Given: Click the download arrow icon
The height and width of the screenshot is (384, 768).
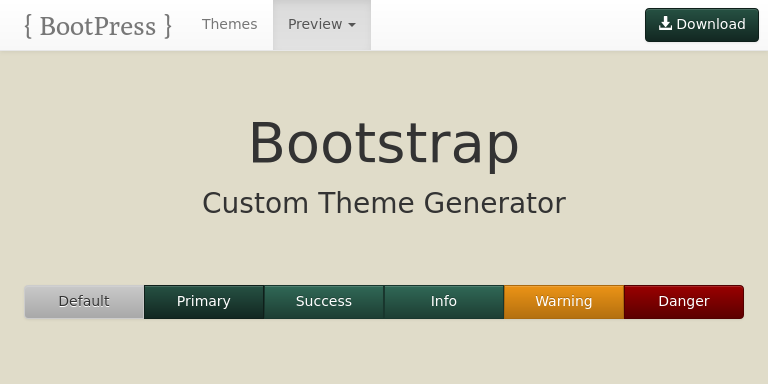Looking at the screenshot, I should point(665,24).
